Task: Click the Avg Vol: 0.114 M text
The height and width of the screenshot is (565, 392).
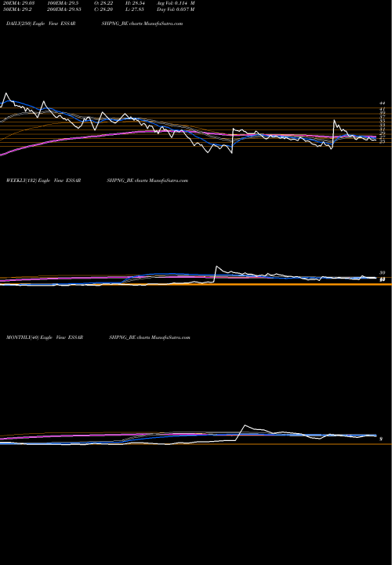Action: (176, 3)
